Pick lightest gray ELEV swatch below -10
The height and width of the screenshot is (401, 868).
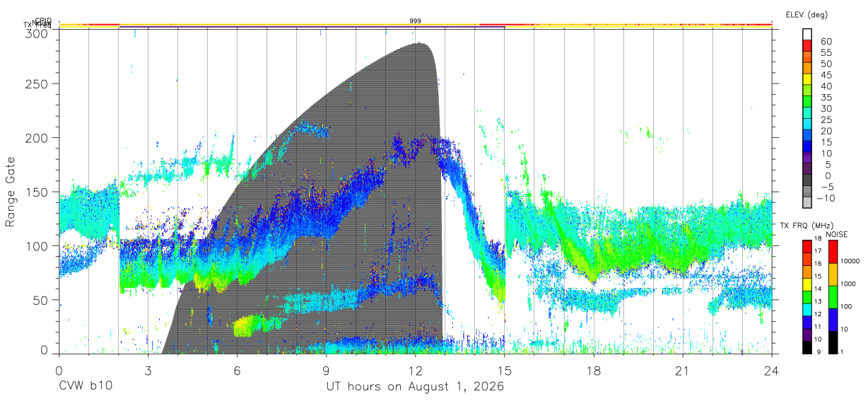(x=808, y=203)
